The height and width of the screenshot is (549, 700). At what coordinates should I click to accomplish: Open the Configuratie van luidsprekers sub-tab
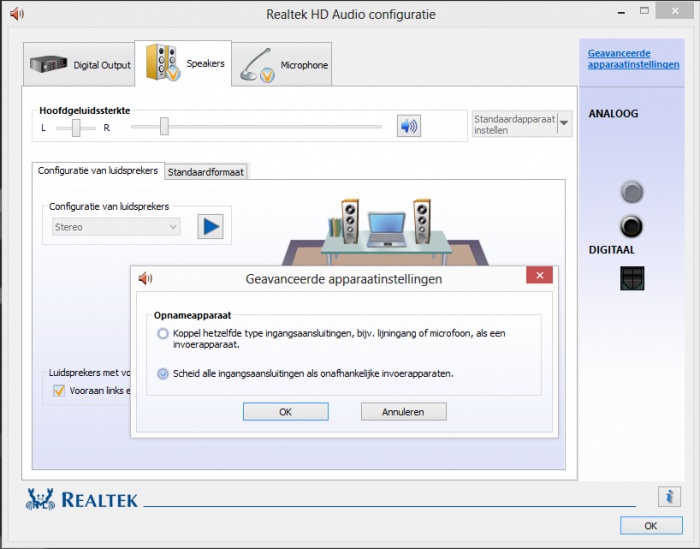click(98, 171)
